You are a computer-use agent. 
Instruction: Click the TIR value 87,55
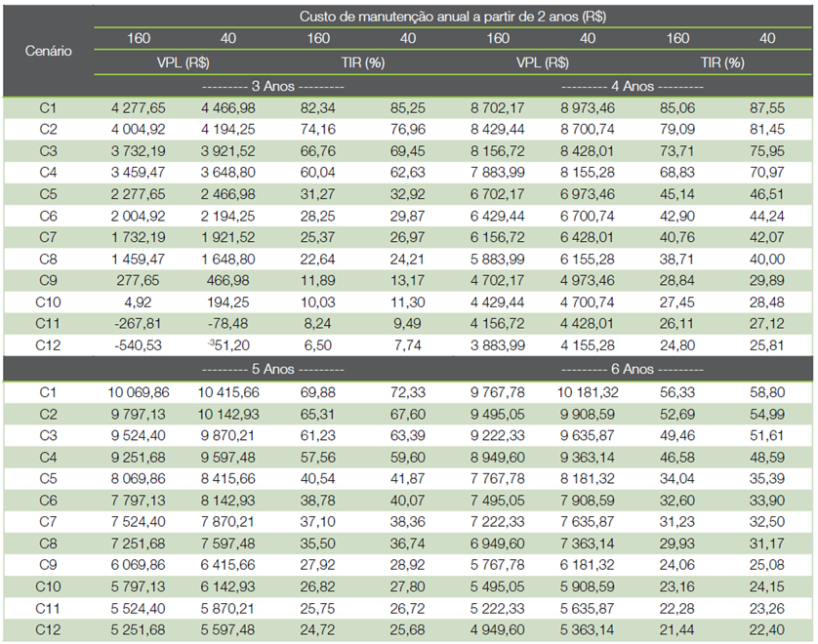pos(767,108)
